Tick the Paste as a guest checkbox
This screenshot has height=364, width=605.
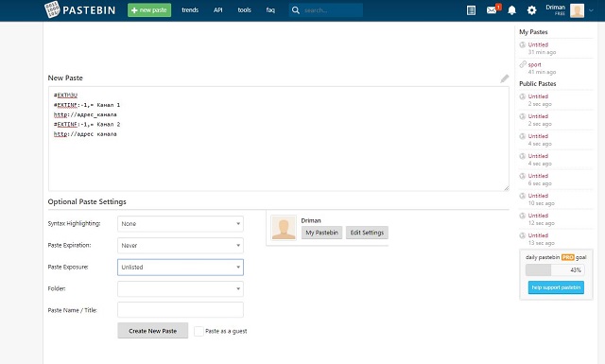pos(199,331)
